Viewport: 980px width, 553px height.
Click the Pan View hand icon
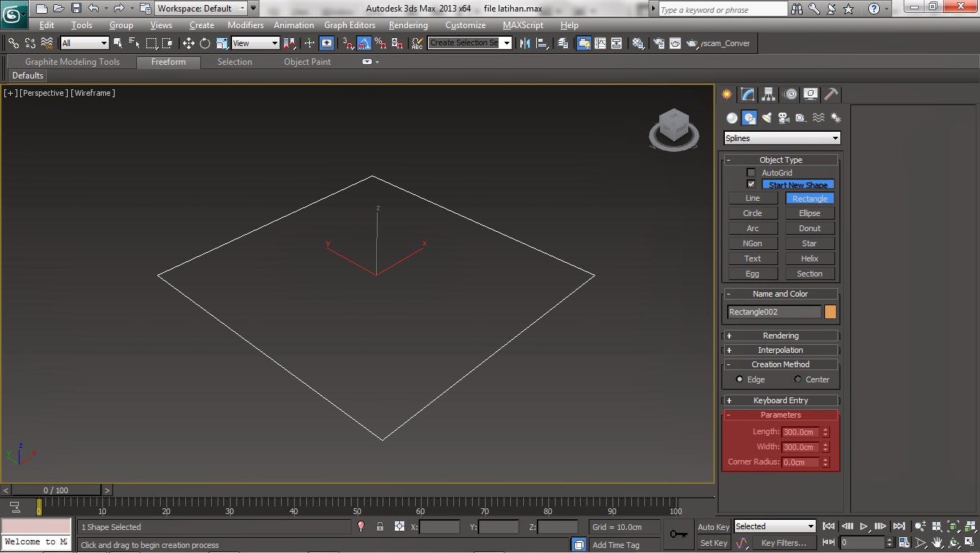pos(937,542)
